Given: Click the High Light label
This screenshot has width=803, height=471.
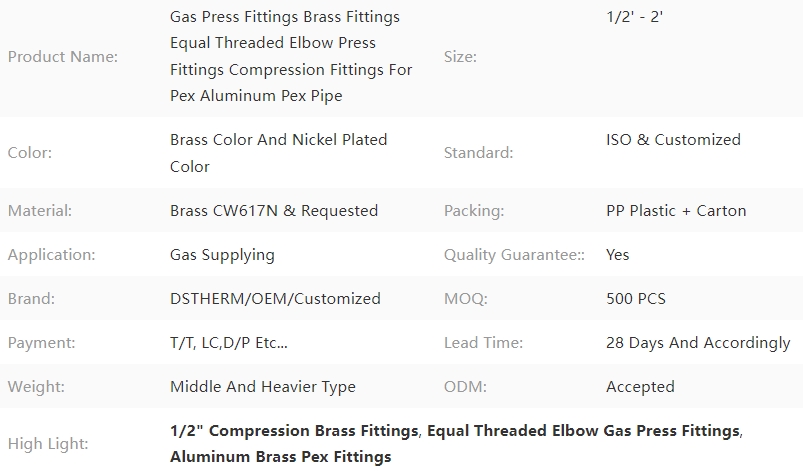Looking at the screenshot, I should click(x=48, y=444).
